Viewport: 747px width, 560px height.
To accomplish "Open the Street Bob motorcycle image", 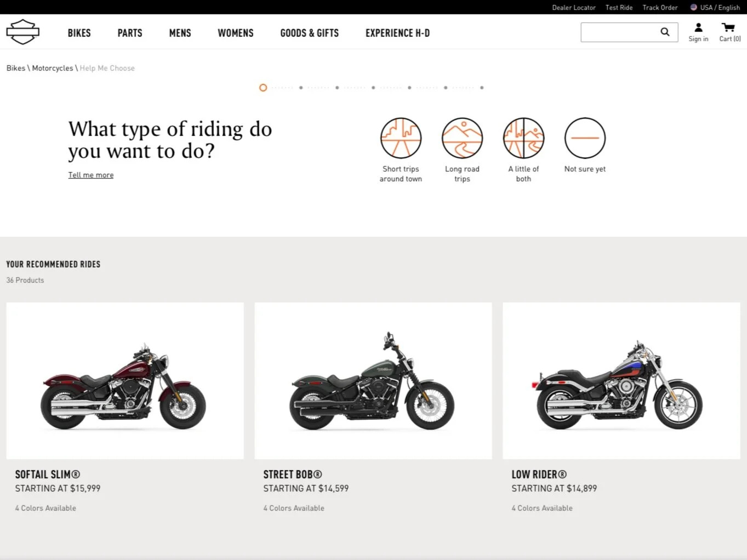I will [373, 381].
